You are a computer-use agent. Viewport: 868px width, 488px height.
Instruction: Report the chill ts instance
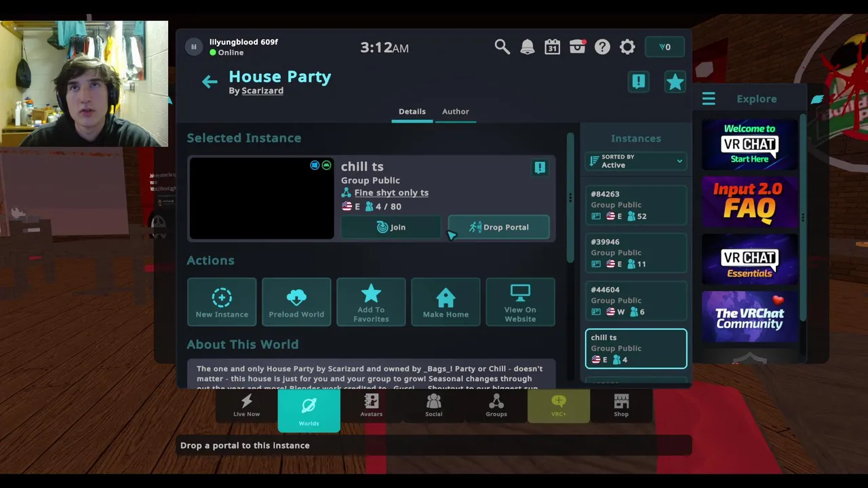pos(540,167)
